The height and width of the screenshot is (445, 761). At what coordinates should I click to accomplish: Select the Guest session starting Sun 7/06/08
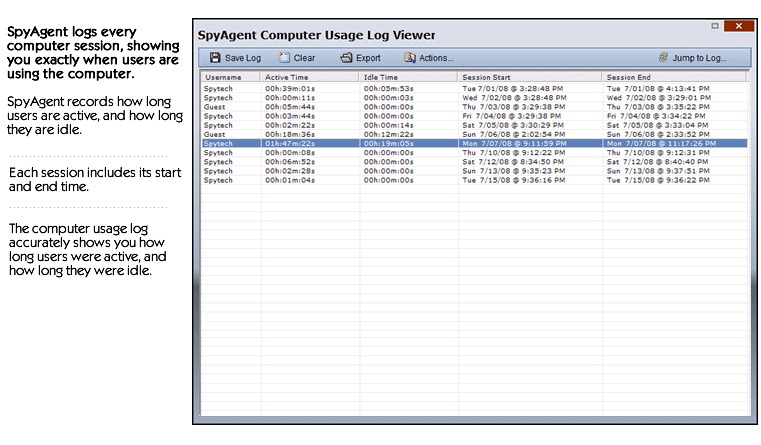coord(474,134)
